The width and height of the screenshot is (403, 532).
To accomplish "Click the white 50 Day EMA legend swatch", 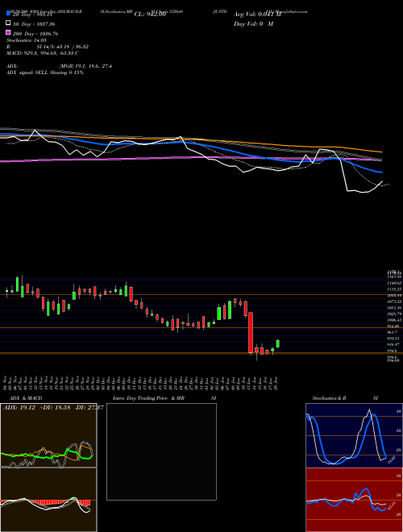I will [8, 23].
